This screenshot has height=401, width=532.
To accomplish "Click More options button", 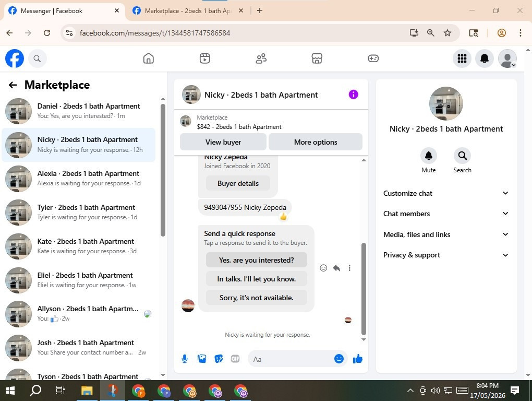I will [315, 142].
